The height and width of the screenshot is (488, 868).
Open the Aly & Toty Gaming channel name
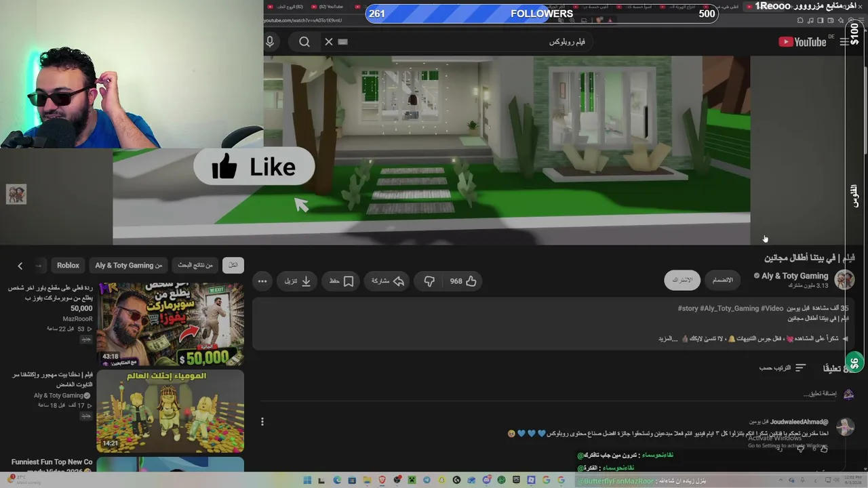click(795, 276)
